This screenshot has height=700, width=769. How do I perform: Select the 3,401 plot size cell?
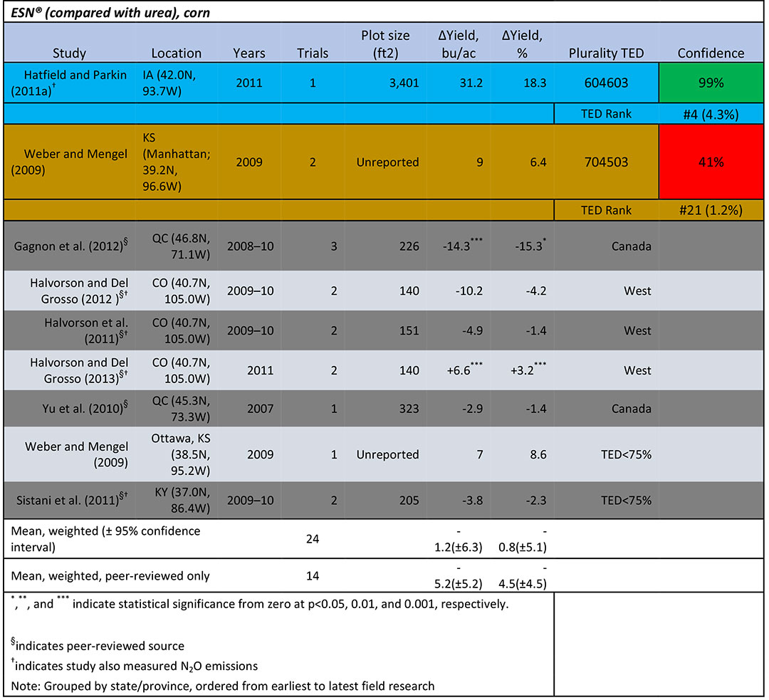[x=399, y=83]
